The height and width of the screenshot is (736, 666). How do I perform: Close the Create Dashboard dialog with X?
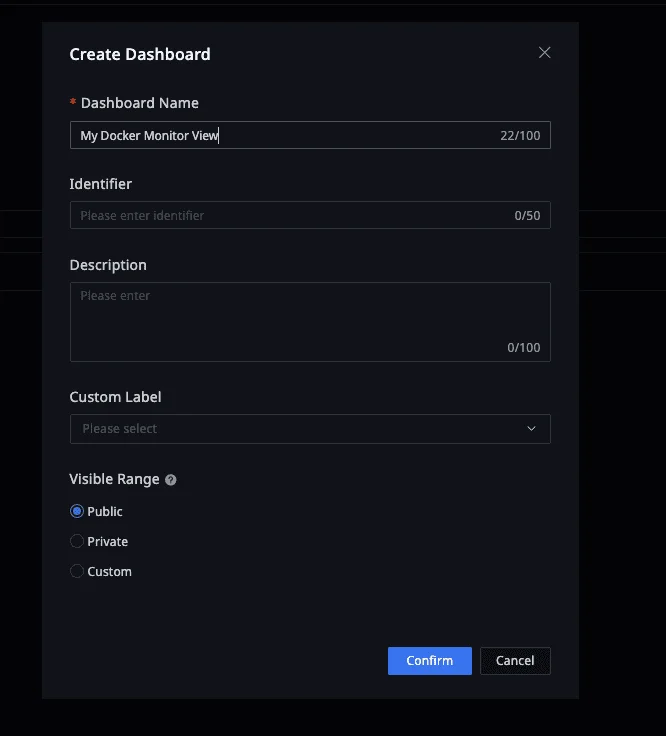(x=544, y=53)
